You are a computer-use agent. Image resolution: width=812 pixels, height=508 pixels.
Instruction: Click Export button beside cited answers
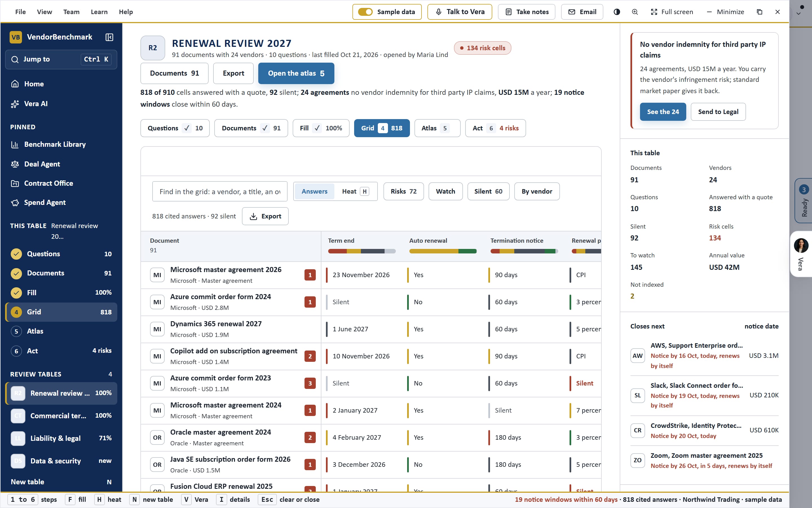[x=265, y=216]
